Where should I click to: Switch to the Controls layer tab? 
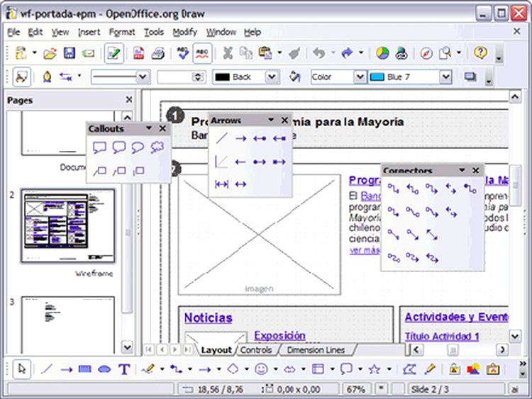click(256, 350)
